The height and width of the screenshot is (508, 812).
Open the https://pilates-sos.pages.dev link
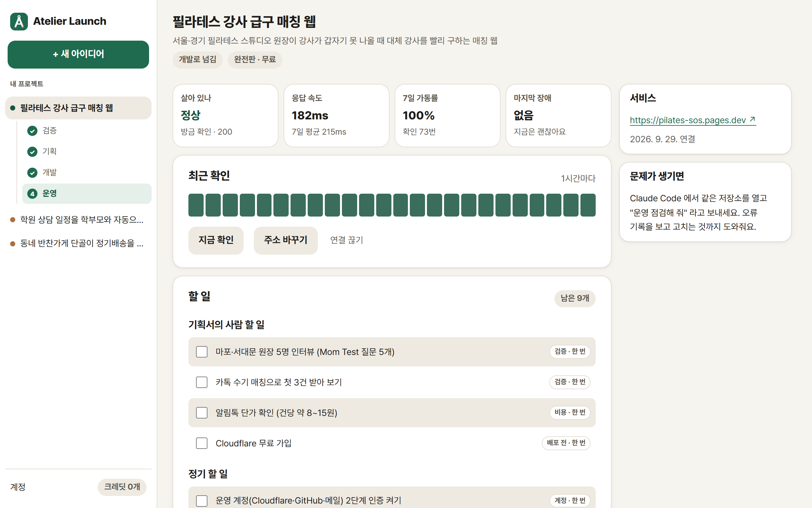pyautogui.click(x=692, y=120)
